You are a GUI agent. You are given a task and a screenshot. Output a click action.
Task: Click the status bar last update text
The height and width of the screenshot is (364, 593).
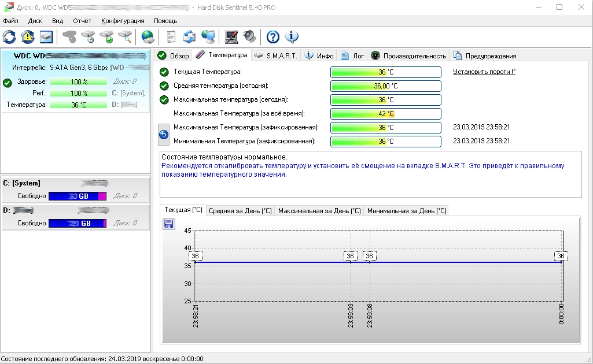(x=102, y=359)
